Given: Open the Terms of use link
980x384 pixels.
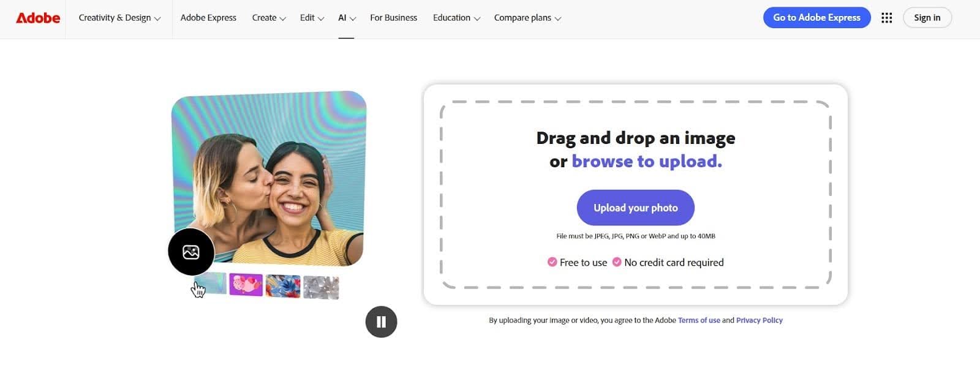Looking at the screenshot, I should coord(699,320).
